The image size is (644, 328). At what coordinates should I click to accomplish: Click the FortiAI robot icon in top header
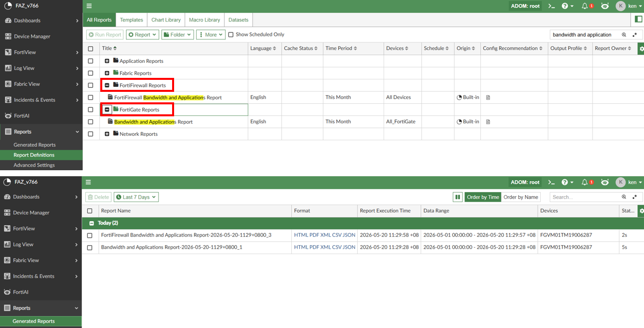click(x=605, y=6)
